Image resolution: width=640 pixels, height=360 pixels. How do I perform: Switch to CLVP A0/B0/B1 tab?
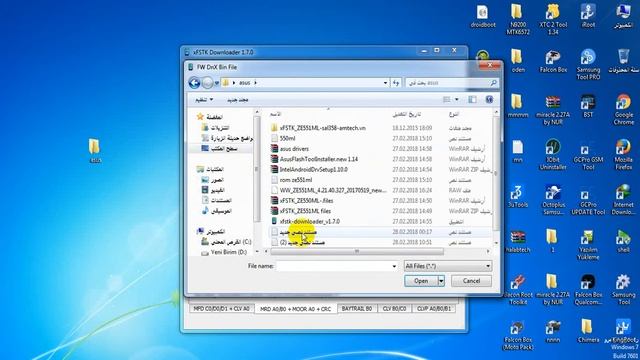(433, 309)
